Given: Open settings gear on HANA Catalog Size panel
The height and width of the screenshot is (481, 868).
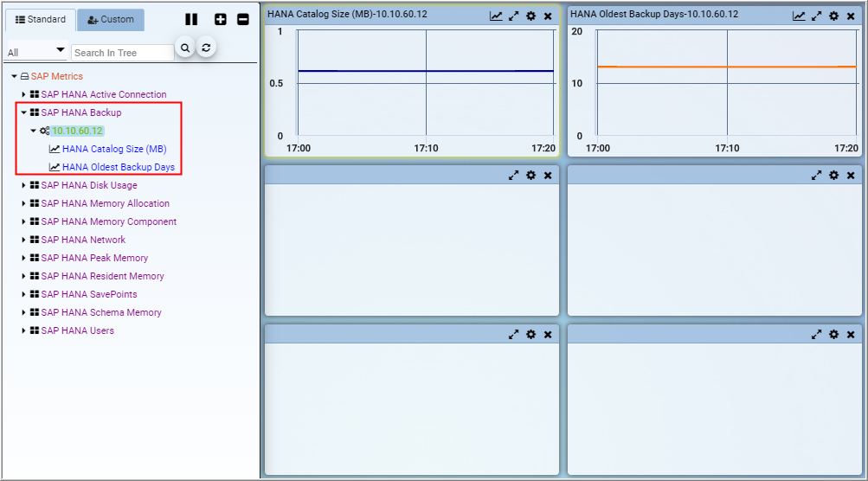Looking at the screenshot, I should point(530,16).
